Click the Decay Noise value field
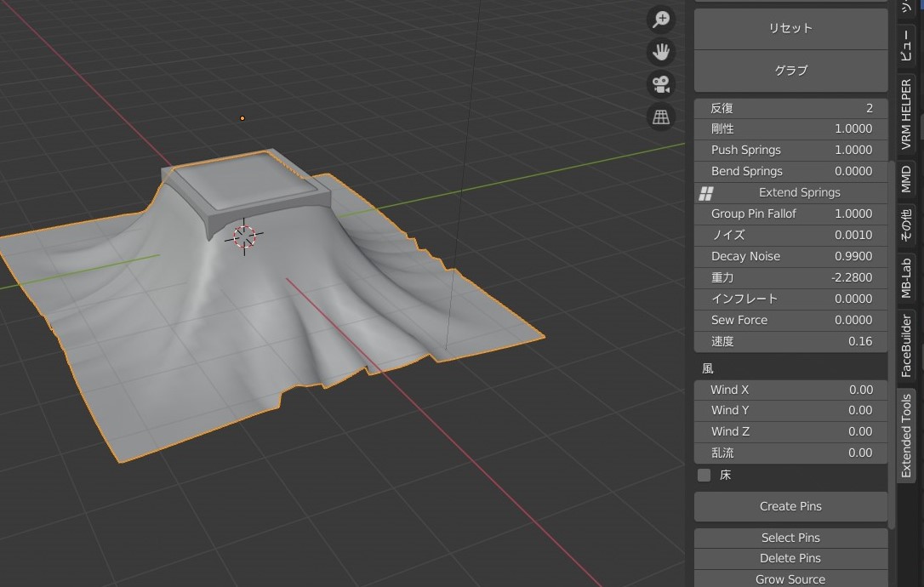Viewport: 924px width, 587px height. 790,256
